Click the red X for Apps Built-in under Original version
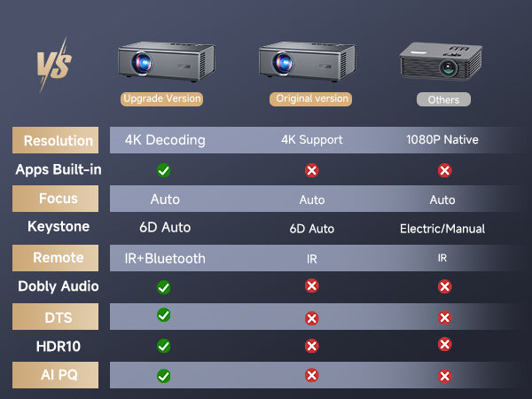 pos(311,170)
